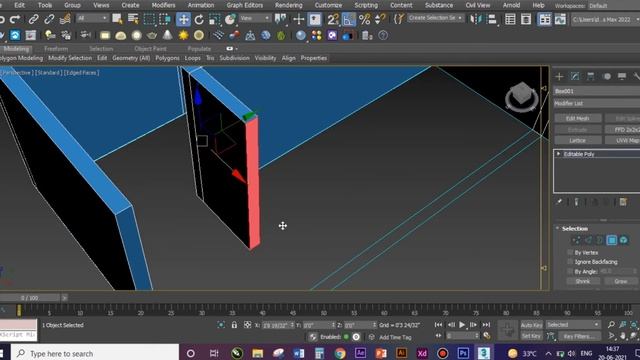Click the time slider 0 / 100 handle
Viewport: 640px width, 360px height.
point(30,298)
